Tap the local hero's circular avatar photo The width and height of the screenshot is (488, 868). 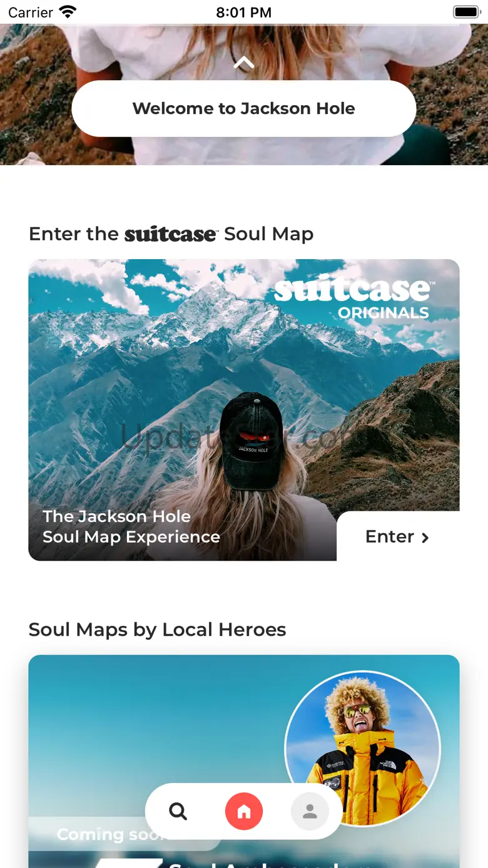pos(362,748)
